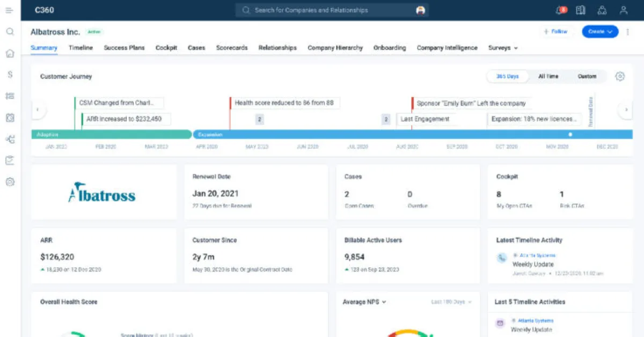This screenshot has height=337, width=644.
Task: Select the All Time range option
Action: click(x=548, y=76)
